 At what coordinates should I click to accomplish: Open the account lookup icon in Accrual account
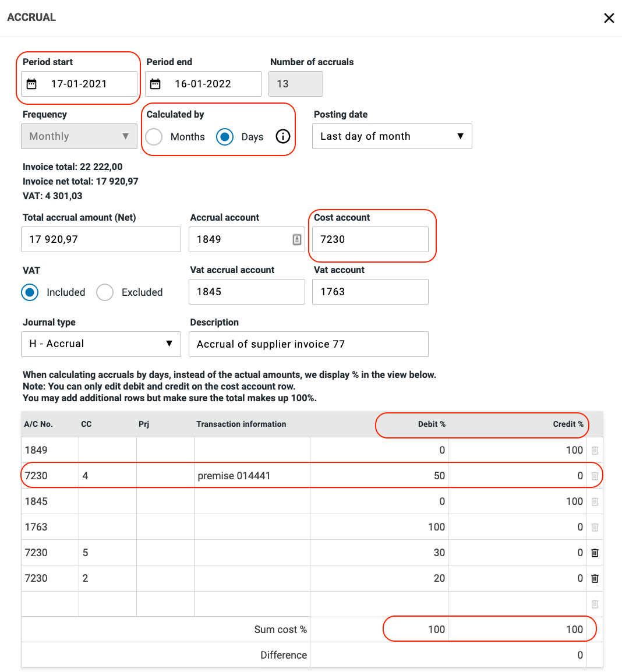[x=297, y=239]
